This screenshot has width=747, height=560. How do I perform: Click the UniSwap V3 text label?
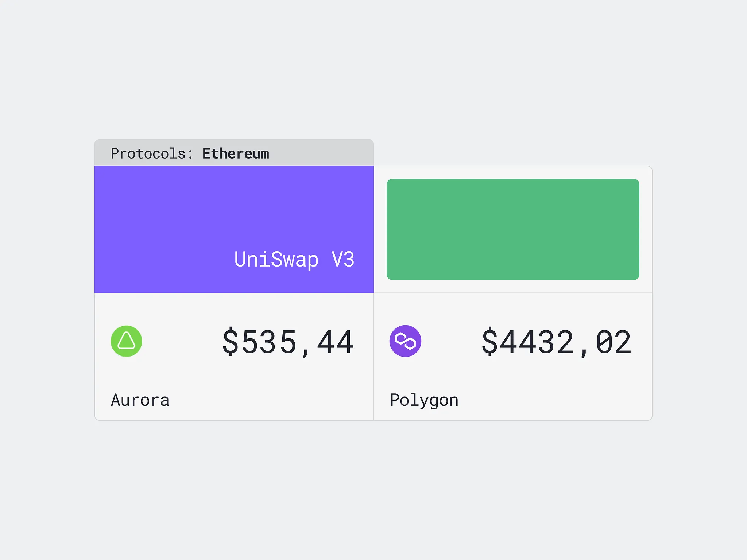click(294, 259)
